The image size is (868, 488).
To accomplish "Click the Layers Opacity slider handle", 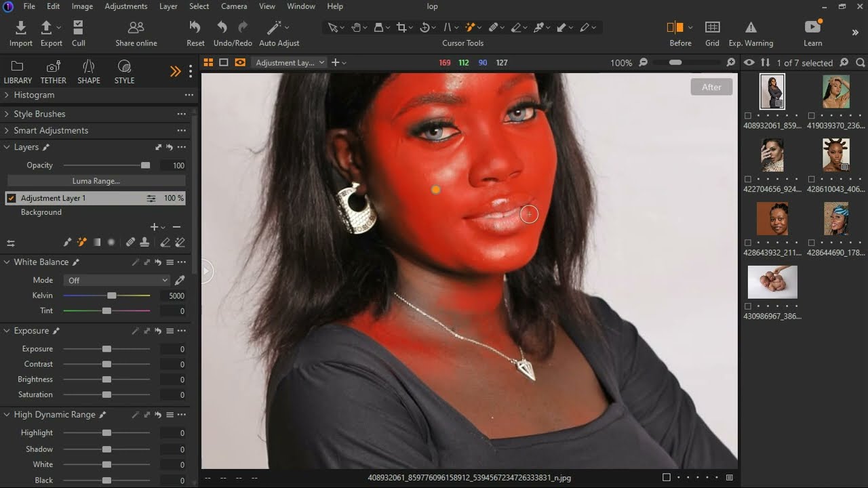I will point(145,165).
